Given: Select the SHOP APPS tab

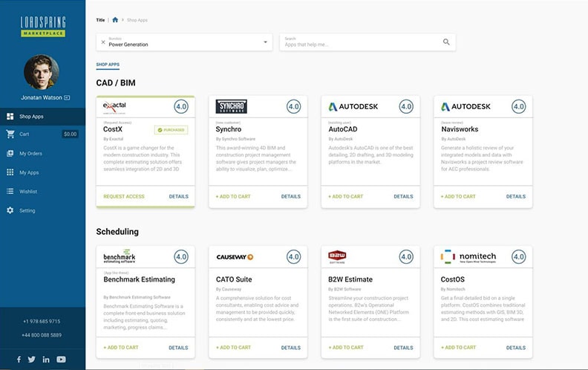Looking at the screenshot, I should (x=108, y=65).
